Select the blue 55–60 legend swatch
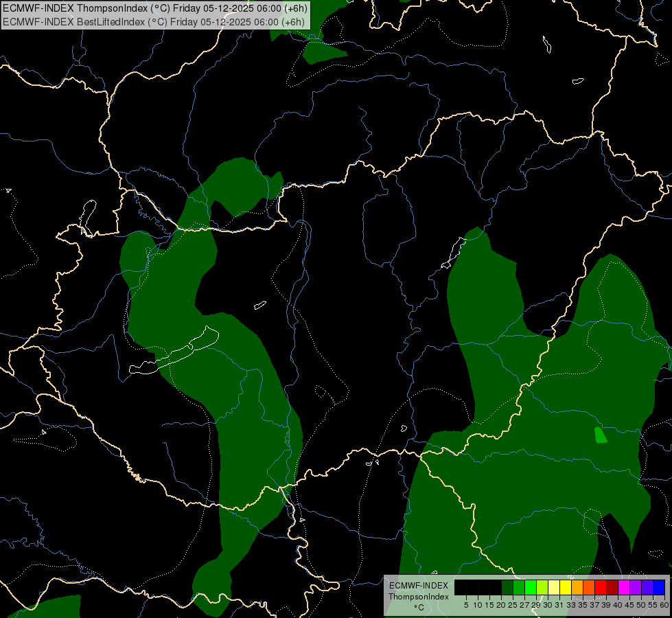672x618 pixels. pyautogui.click(x=659, y=588)
